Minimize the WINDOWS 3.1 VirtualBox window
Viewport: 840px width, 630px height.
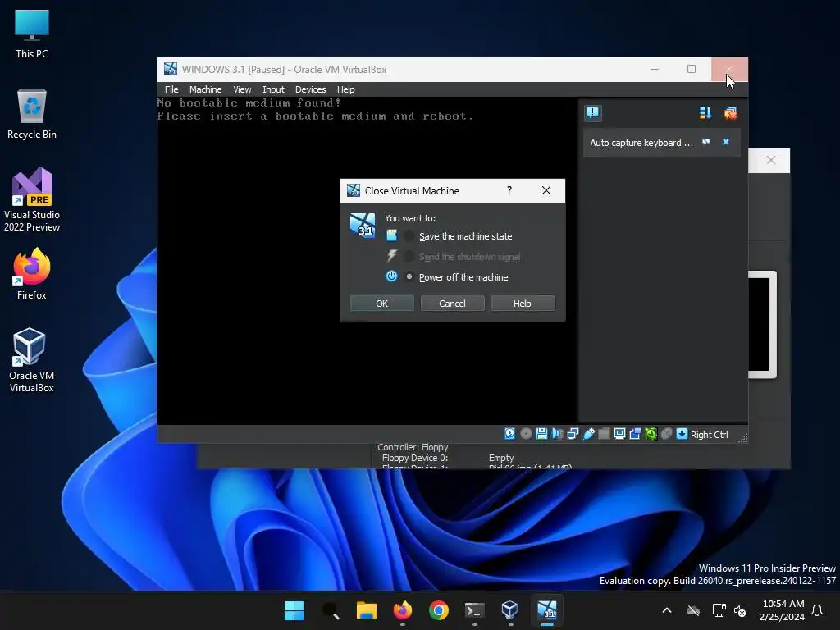tap(655, 69)
